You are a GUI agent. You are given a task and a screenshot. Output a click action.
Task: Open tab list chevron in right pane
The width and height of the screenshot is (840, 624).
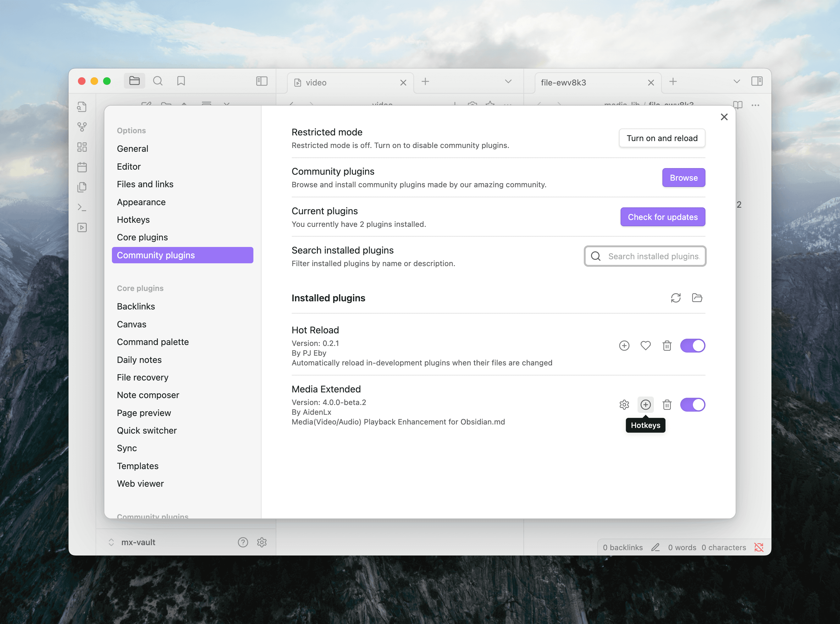tap(736, 82)
